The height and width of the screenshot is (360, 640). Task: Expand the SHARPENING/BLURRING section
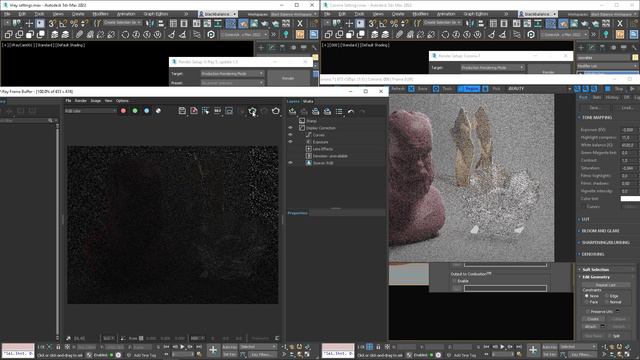click(605, 242)
